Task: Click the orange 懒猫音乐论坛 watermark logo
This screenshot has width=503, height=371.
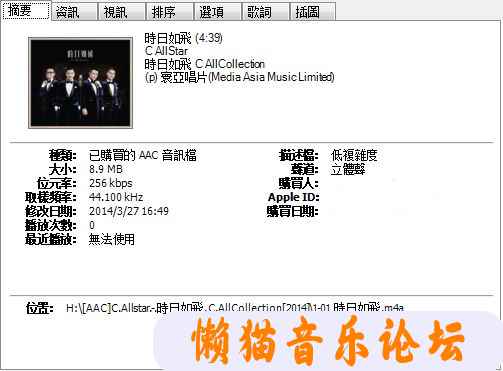Action: pyautogui.click(x=328, y=341)
